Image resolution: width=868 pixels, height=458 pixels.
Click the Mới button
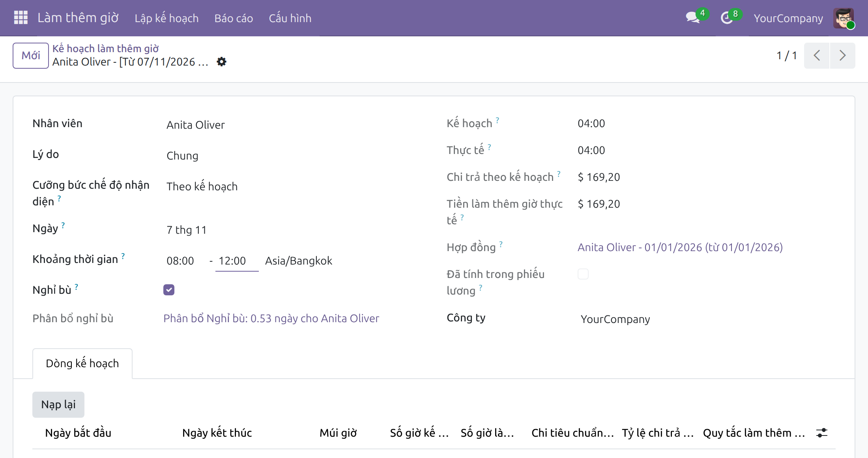click(31, 55)
